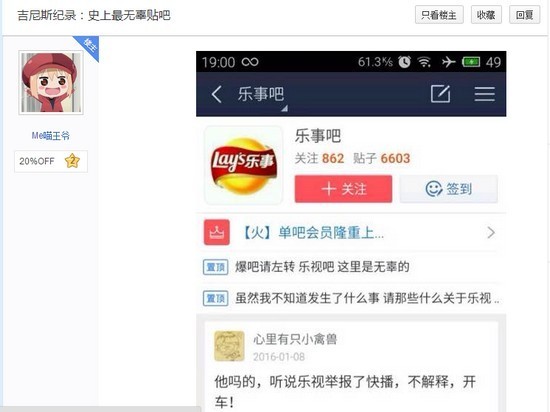
Task: Click username Me喵王爷 link
Action: pos(51,136)
